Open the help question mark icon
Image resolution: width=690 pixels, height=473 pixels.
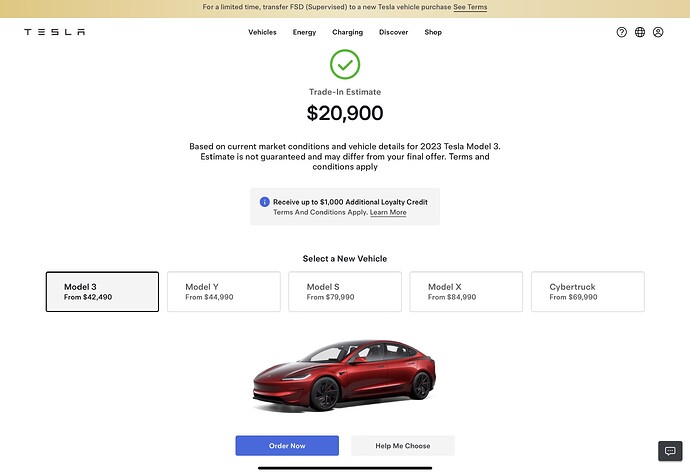click(621, 32)
